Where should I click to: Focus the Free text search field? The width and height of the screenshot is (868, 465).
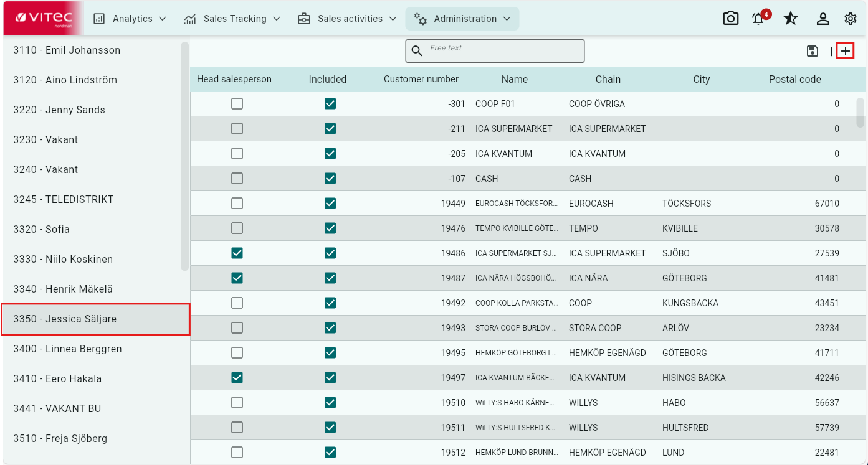click(x=495, y=51)
